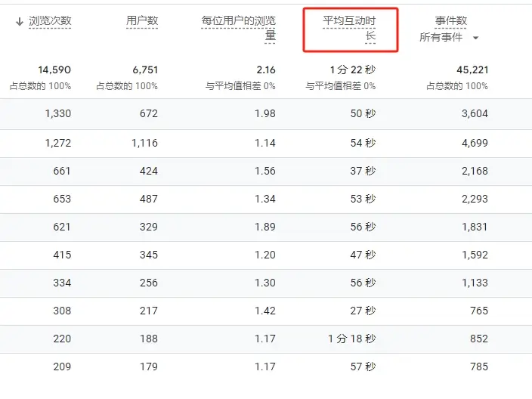The height and width of the screenshot is (399, 532).
Task: Click the sort descending arrow beside 浏览次数
Action: tap(20, 22)
